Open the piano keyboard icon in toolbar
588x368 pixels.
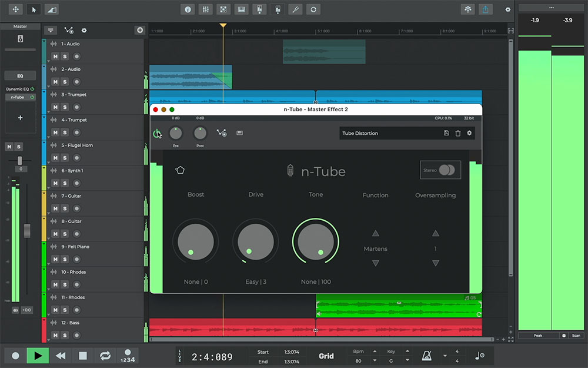pyautogui.click(x=240, y=9)
